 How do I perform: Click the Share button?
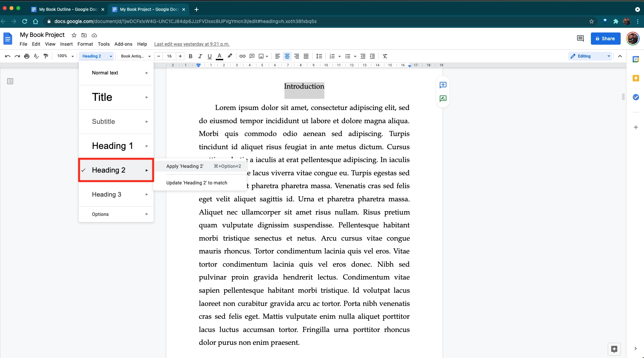point(605,38)
